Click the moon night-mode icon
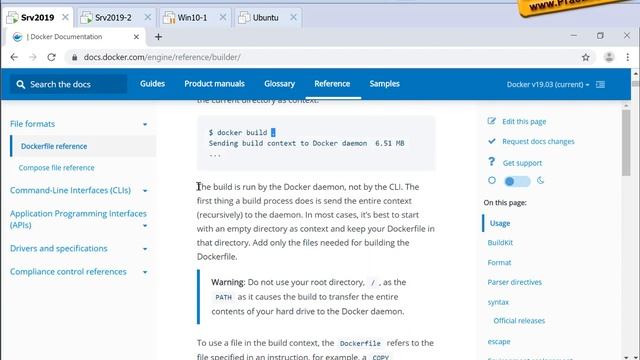 pyautogui.click(x=540, y=180)
